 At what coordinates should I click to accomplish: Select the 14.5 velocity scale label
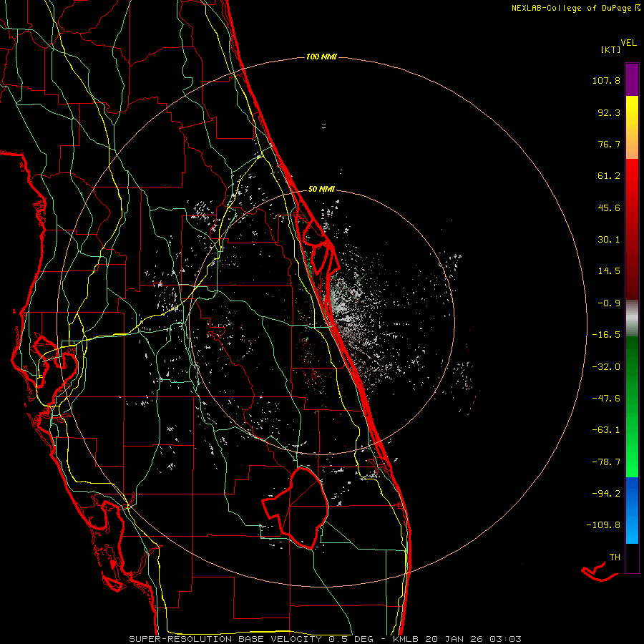609,271
